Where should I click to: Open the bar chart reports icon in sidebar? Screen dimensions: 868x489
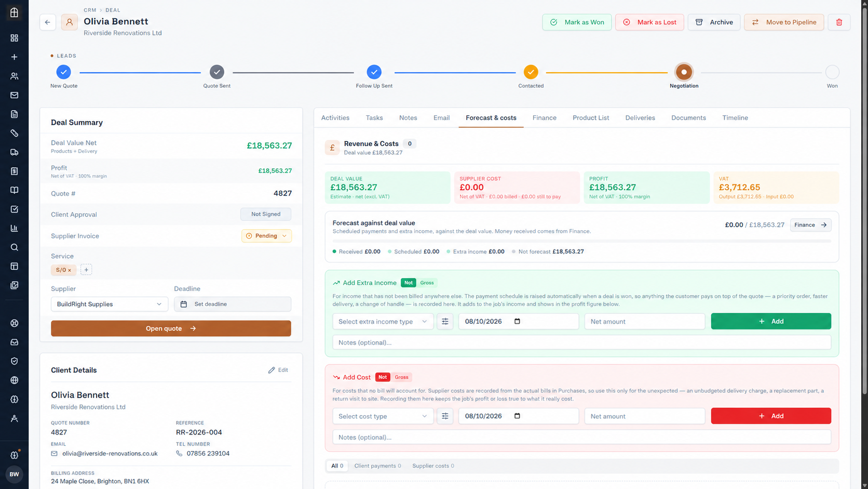[x=14, y=228]
